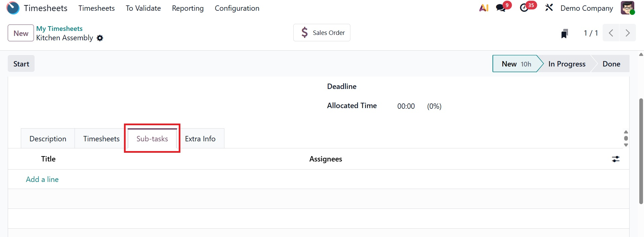Click the user avatar in top bar

[627, 8]
